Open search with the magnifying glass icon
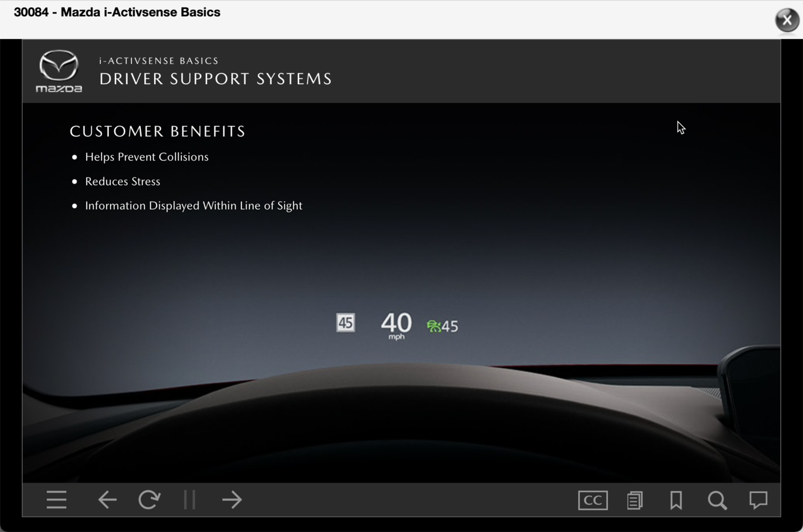 (x=718, y=500)
